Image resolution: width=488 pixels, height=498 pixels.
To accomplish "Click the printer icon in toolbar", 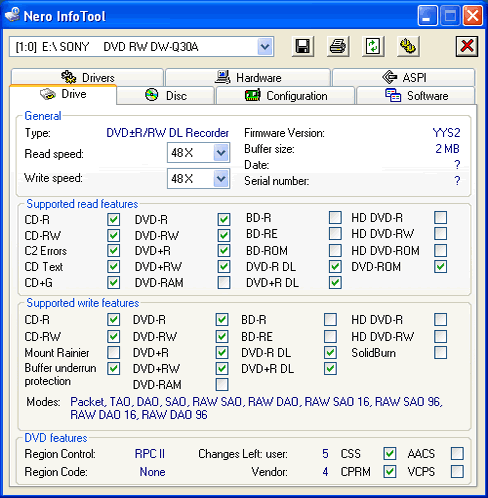I will click(x=338, y=46).
